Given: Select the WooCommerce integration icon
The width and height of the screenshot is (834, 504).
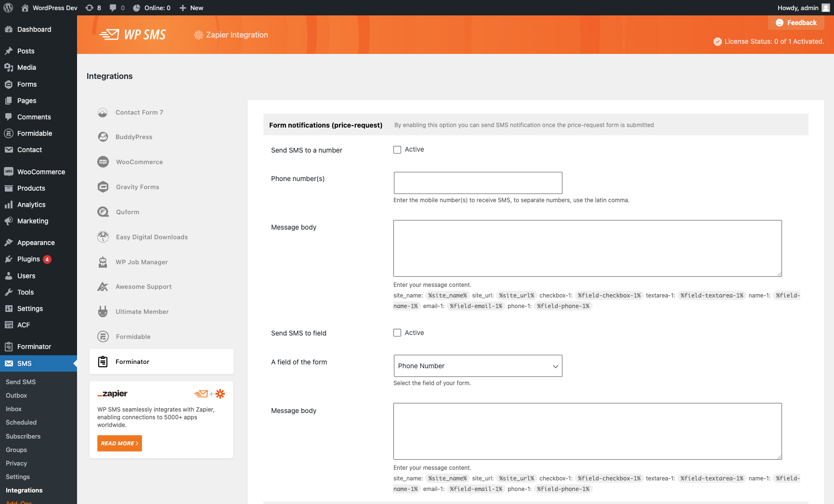Looking at the screenshot, I should point(103,162).
